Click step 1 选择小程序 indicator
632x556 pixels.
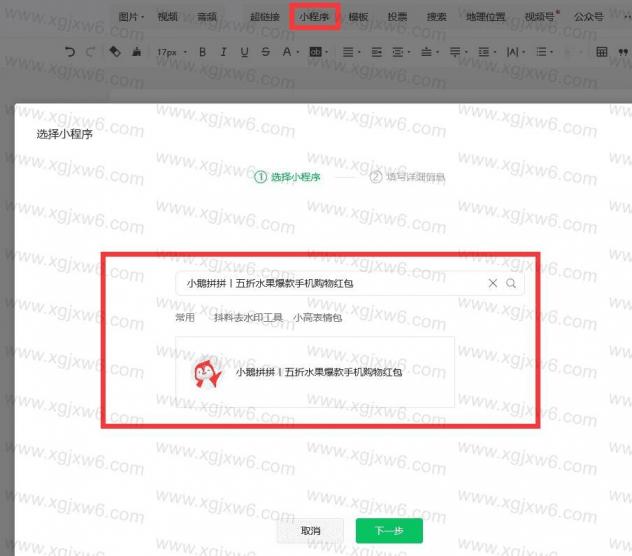pyautogui.click(x=287, y=177)
